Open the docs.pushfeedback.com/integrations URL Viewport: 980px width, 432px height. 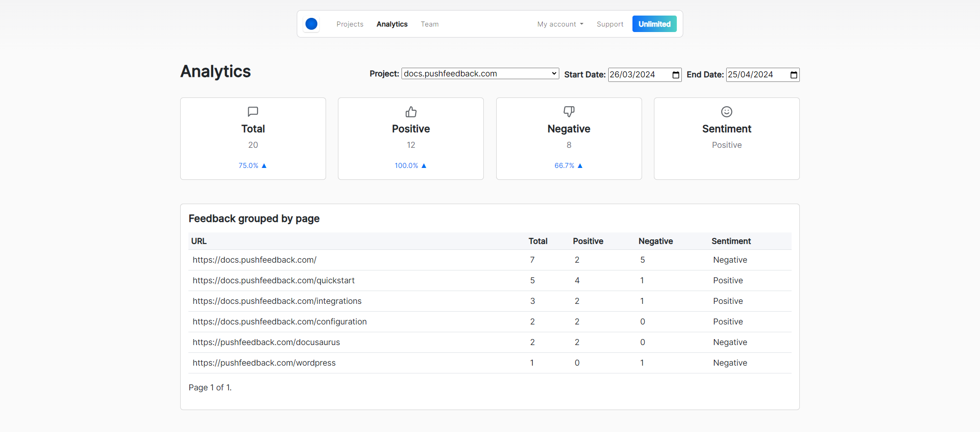coord(277,301)
